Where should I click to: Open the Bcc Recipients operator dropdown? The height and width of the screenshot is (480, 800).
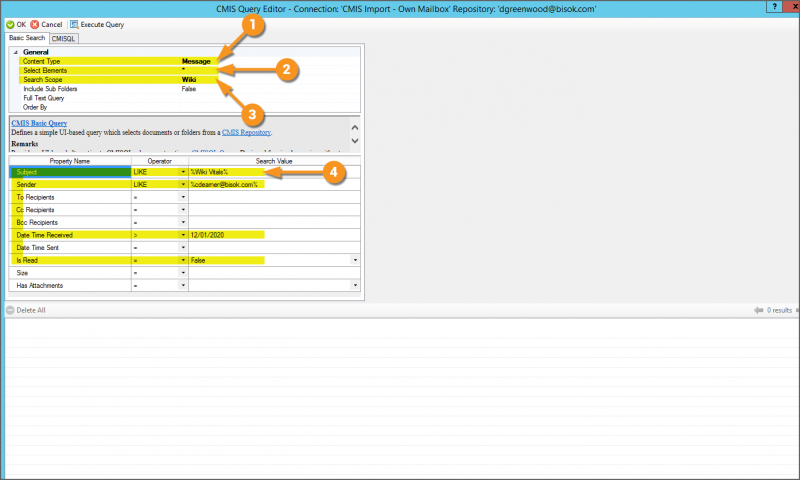point(183,222)
